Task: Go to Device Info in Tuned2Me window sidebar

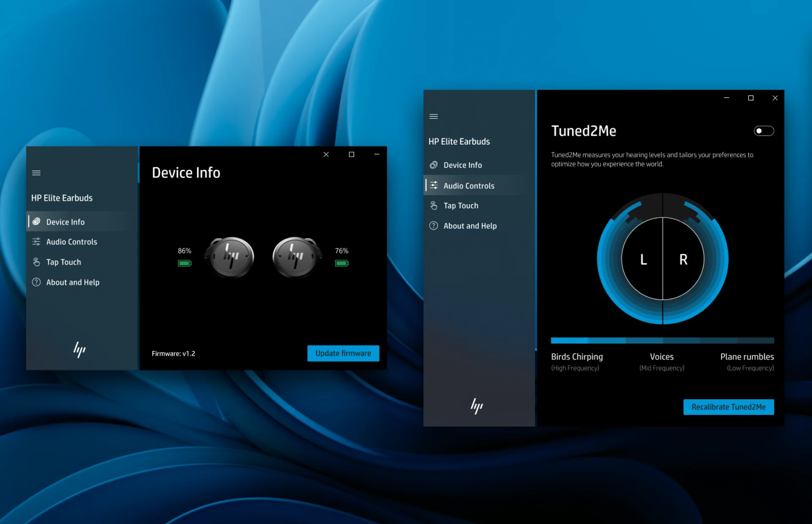Action: [479, 165]
